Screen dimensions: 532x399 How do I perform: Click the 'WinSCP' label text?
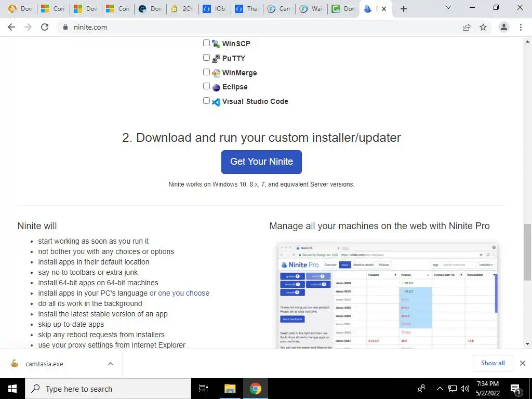pyautogui.click(x=236, y=44)
